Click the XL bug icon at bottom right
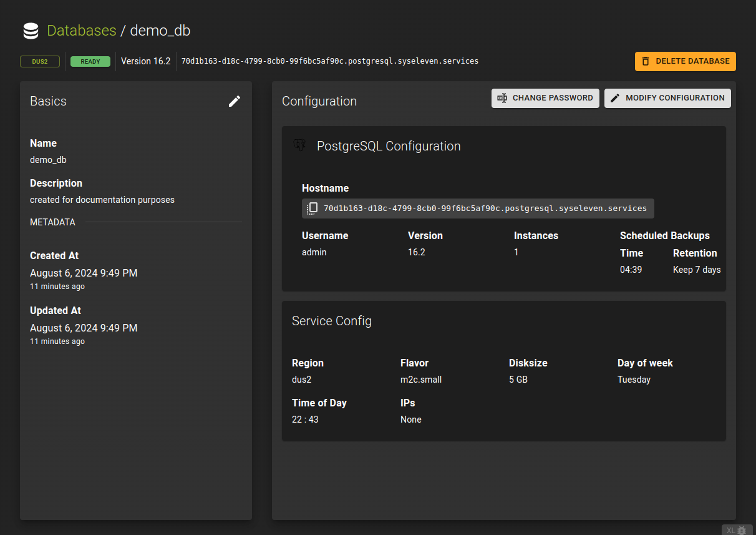The width and height of the screenshot is (756, 535). click(x=736, y=530)
